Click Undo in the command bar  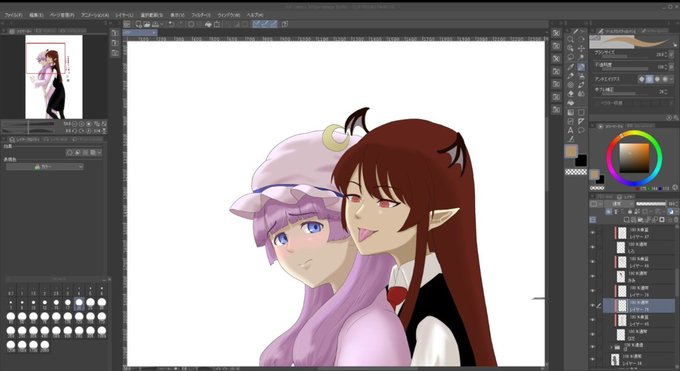[x=171, y=24]
